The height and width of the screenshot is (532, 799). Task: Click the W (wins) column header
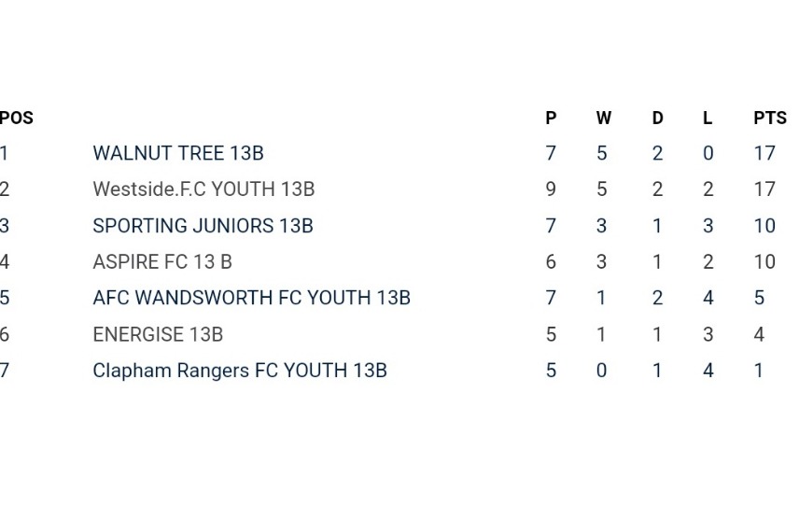coord(604,119)
